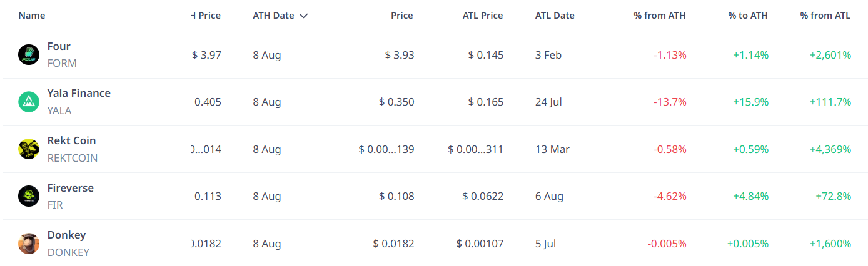Image resolution: width=868 pixels, height=266 pixels.
Task: Sort table by Name column header
Action: point(32,16)
